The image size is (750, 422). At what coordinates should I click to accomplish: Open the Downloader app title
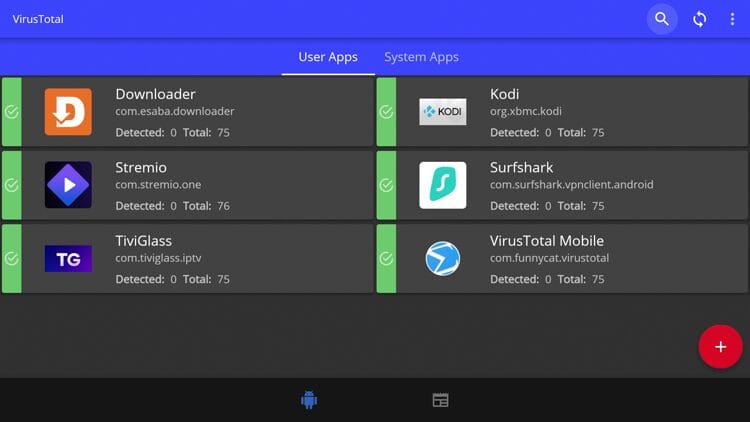pyautogui.click(x=155, y=94)
